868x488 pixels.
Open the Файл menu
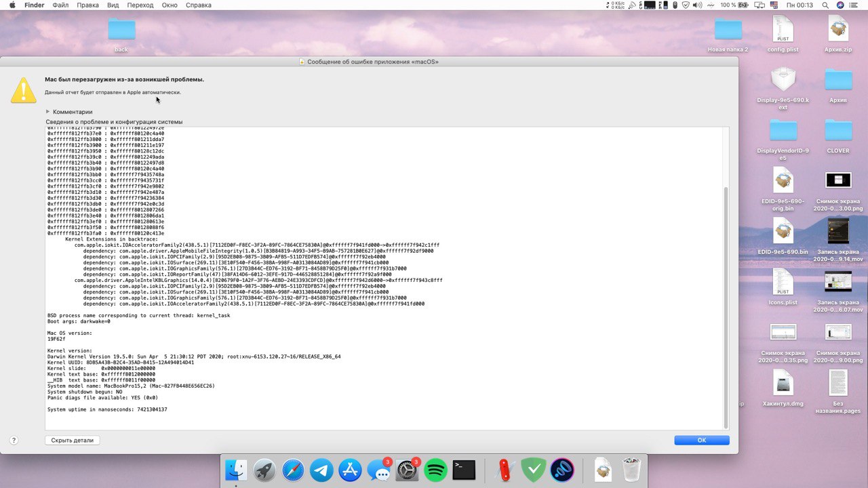point(60,5)
